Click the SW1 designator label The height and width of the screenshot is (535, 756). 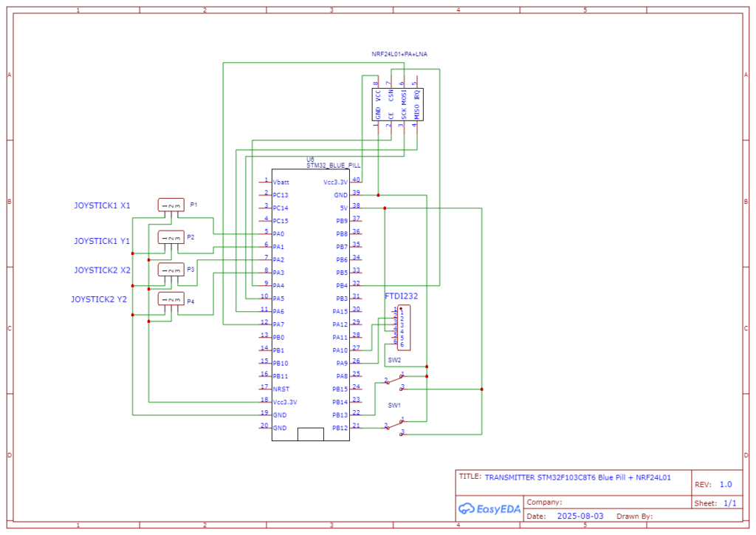pyautogui.click(x=394, y=405)
